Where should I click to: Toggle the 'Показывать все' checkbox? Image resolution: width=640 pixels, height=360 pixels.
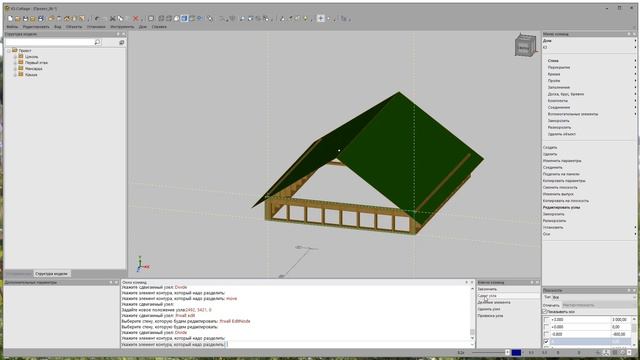(545, 311)
